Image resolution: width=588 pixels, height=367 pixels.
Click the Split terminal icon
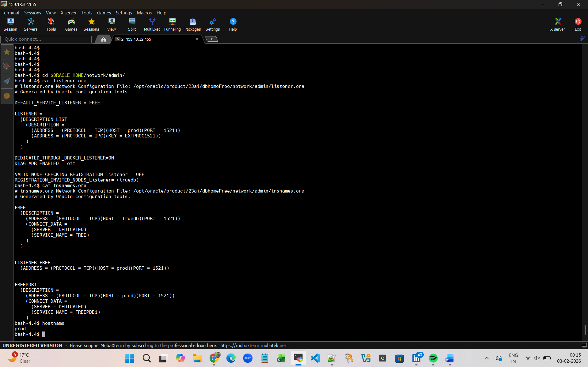(x=132, y=24)
